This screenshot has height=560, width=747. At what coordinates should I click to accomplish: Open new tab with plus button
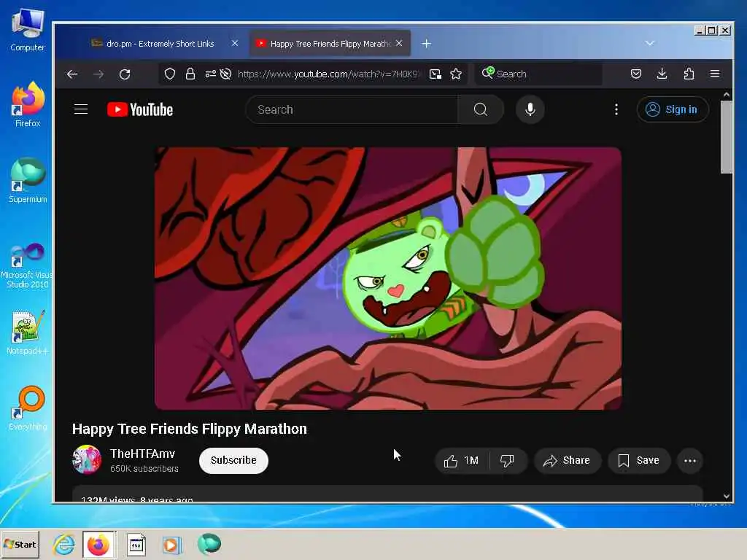coord(426,44)
